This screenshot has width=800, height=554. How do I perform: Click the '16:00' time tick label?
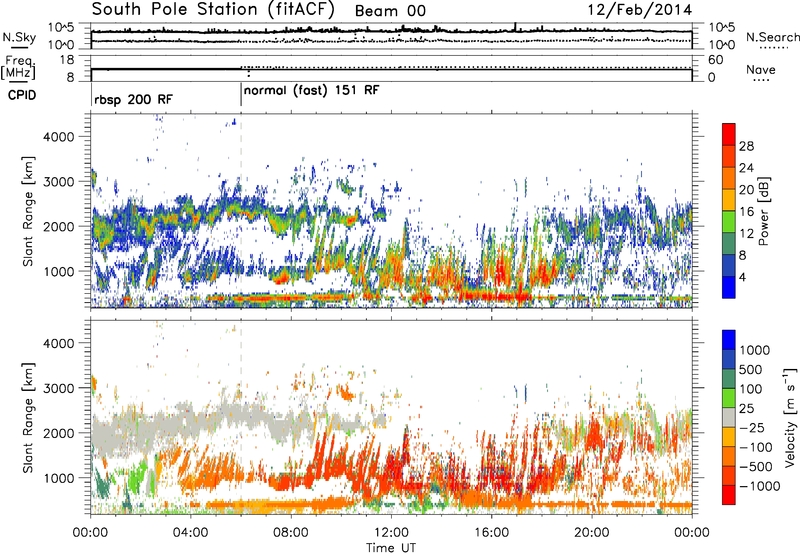(491, 533)
